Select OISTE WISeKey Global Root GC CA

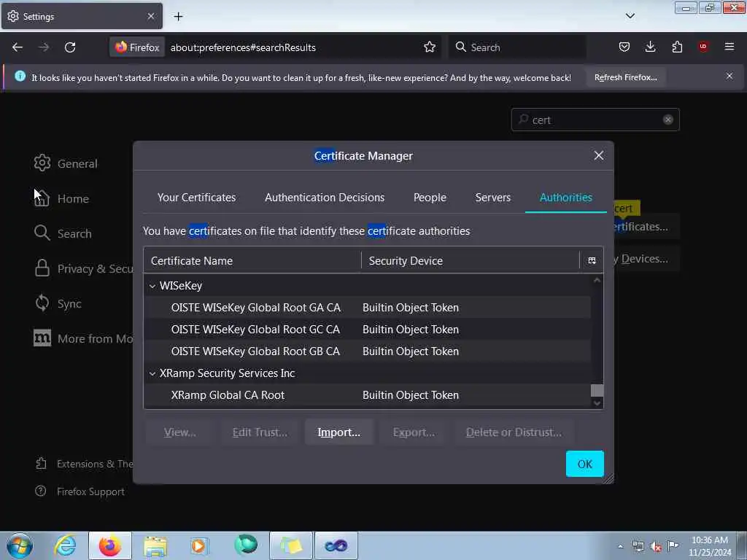click(x=368, y=330)
